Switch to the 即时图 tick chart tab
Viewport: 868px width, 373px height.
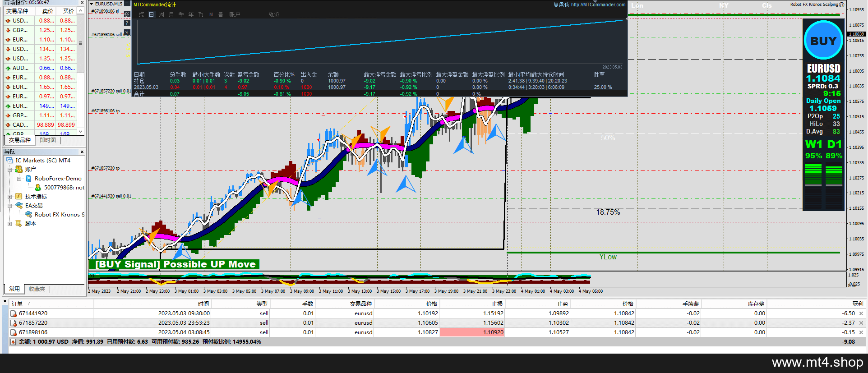48,140
